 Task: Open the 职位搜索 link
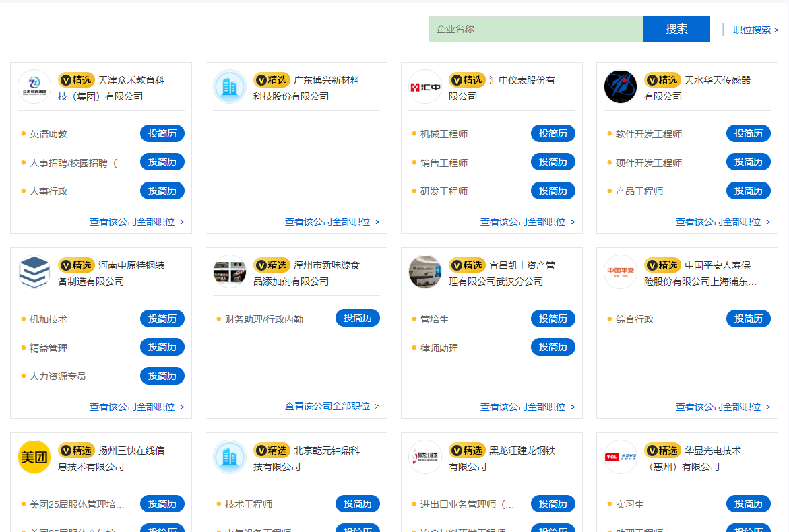coord(755,30)
